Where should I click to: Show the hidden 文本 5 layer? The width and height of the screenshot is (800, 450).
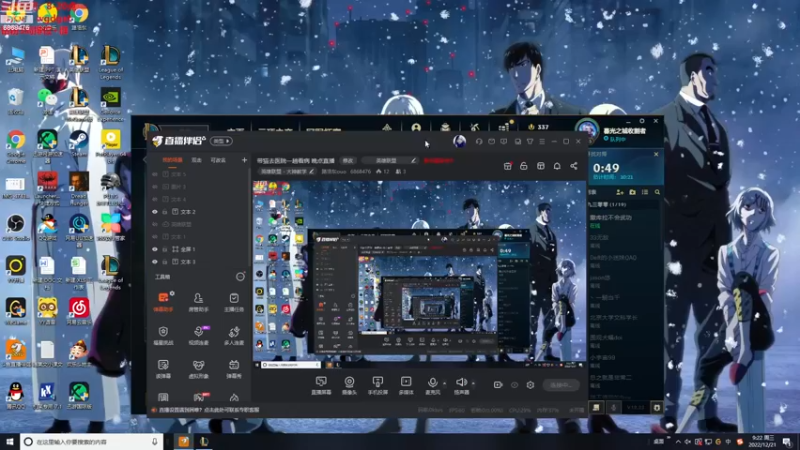coord(155,174)
